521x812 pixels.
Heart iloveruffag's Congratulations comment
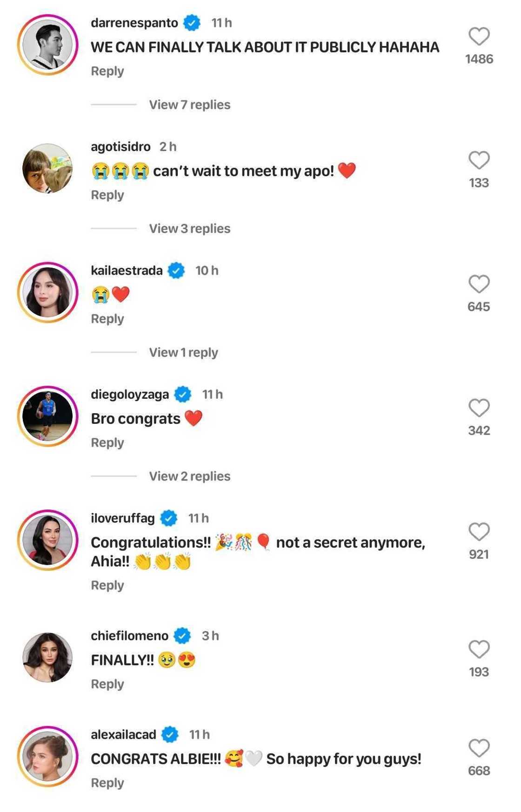[x=479, y=532]
